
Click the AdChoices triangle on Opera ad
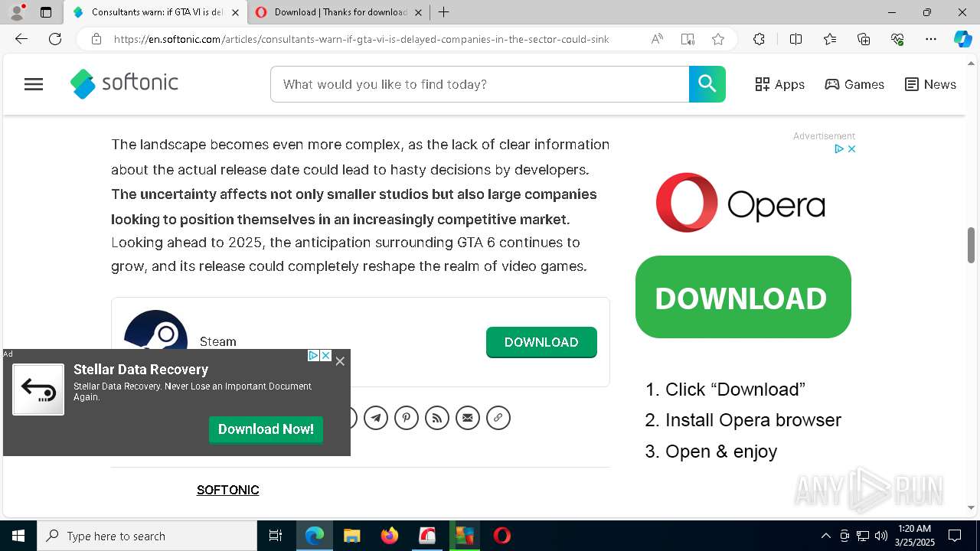(x=839, y=149)
